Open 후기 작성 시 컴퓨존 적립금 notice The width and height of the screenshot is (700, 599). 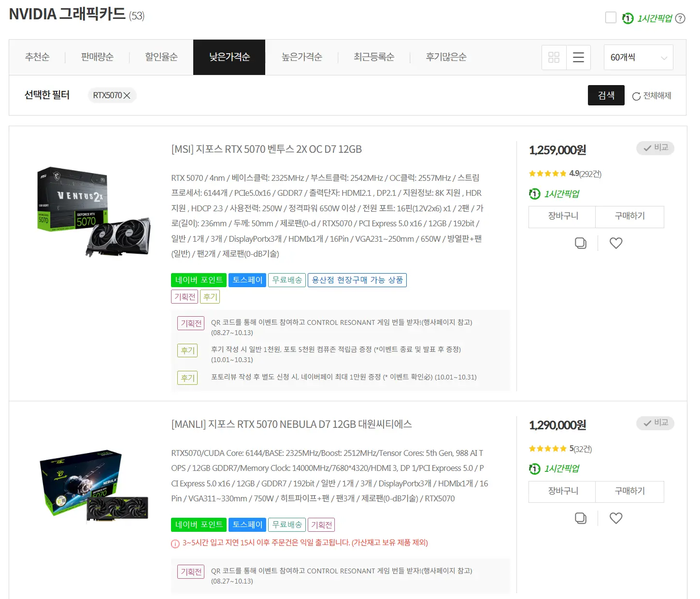336,354
